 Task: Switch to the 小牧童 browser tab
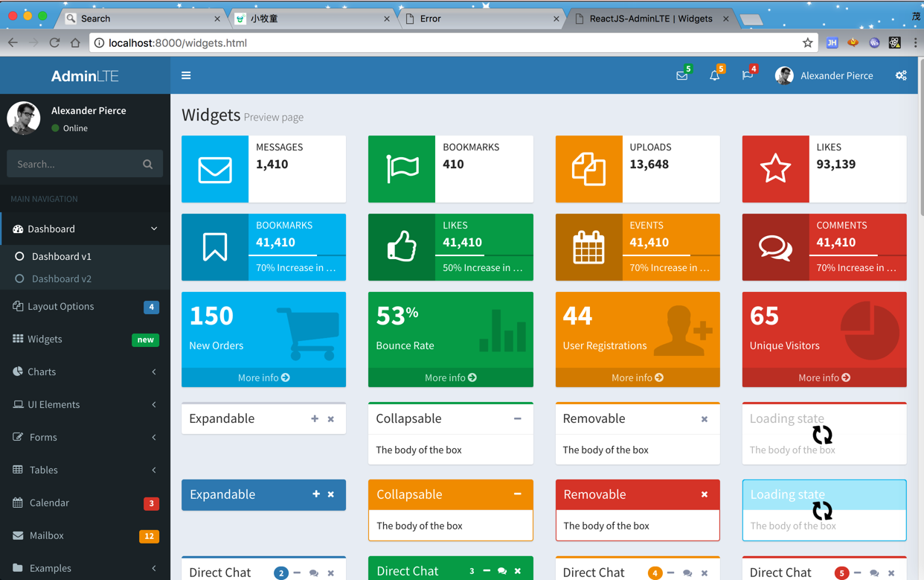[x=311, y=19]
